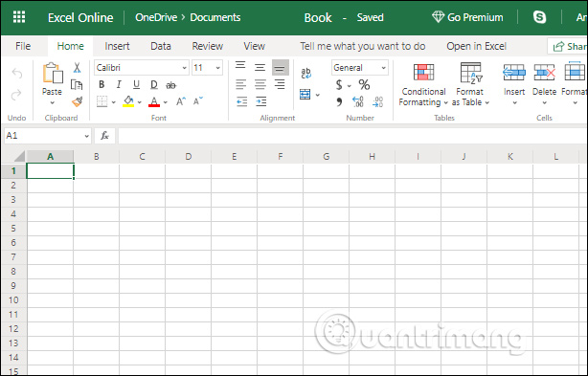Center text horizontally
The height and width of the screenshot is (376, 588).
point(260,84)
